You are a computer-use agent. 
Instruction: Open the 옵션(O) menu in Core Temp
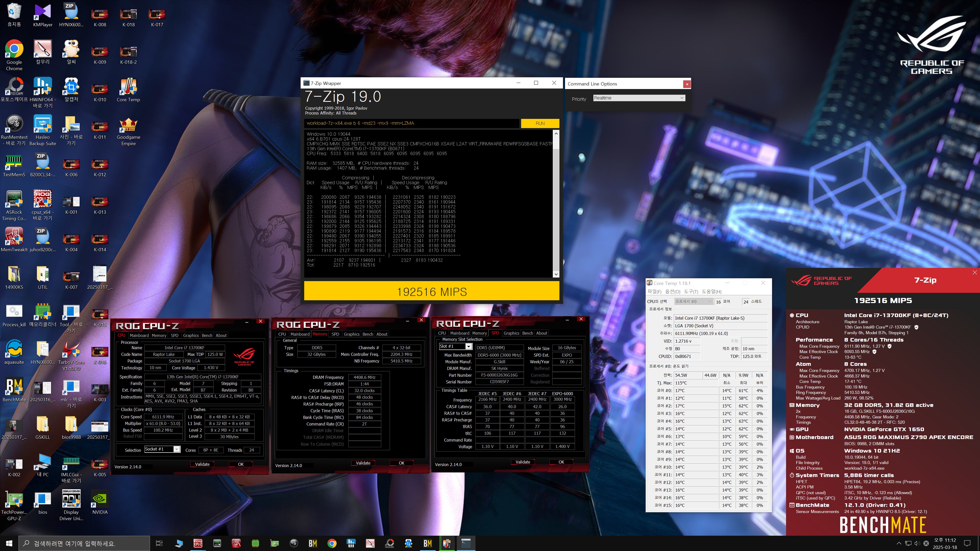(x=673, y=292)
